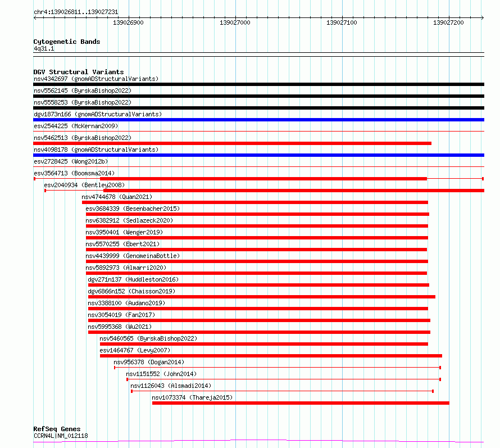Select nsv3054019 (Fan2017) label
This screenshot has width=500, height=448.
pyautogui.click(x=121, y=315)
